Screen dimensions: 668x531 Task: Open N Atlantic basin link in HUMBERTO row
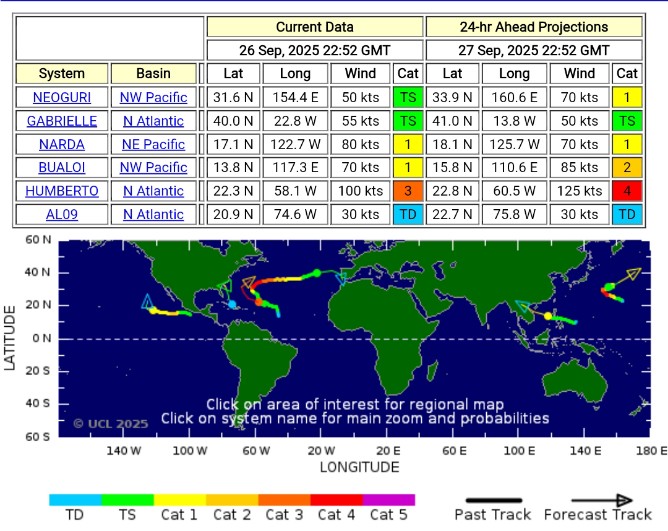153,190
